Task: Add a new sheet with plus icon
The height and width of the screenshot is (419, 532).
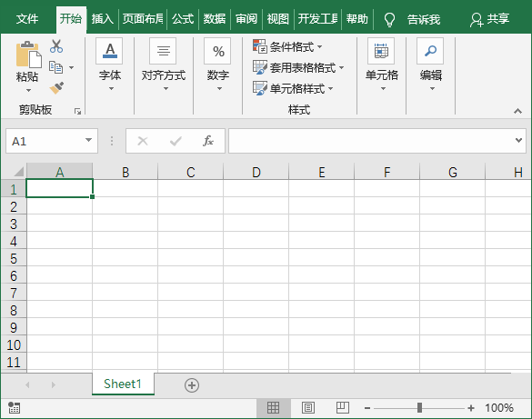Action: tap(192, 385)
